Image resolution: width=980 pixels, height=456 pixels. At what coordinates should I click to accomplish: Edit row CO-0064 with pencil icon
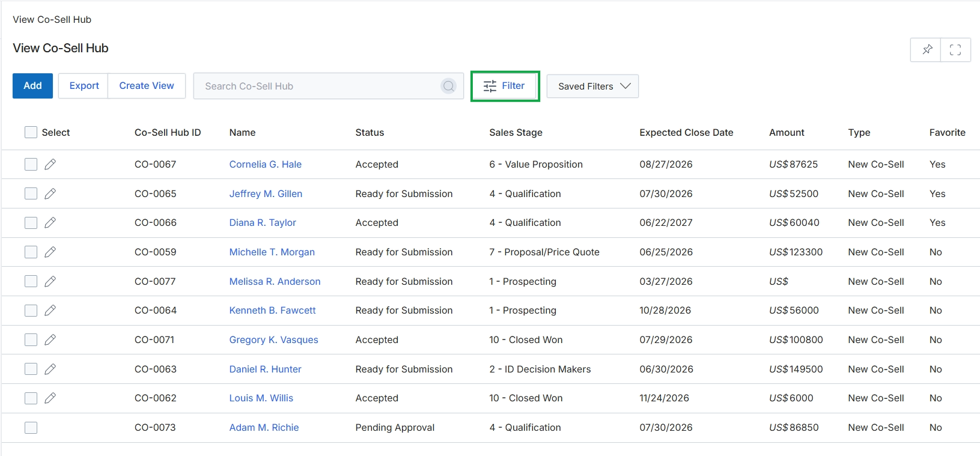(x=50, y=310)
